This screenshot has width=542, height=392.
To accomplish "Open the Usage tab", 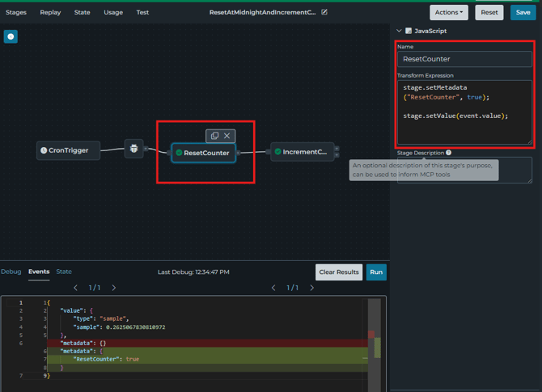I will tap(113, 12).
